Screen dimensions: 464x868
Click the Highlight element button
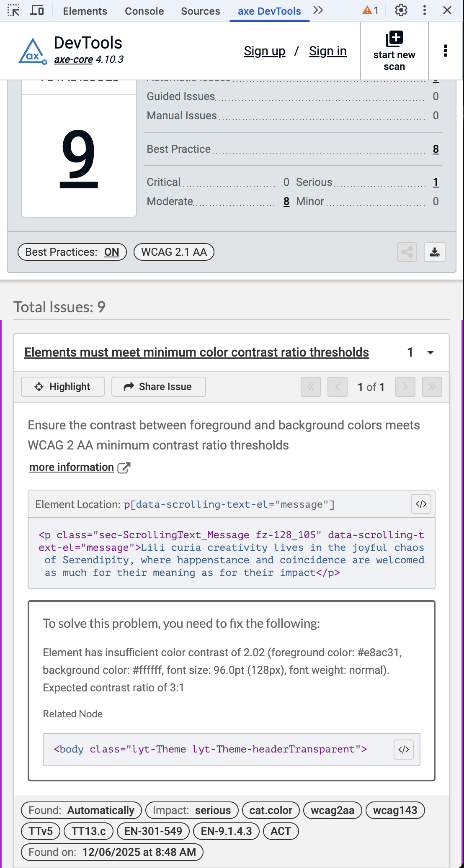63,387
